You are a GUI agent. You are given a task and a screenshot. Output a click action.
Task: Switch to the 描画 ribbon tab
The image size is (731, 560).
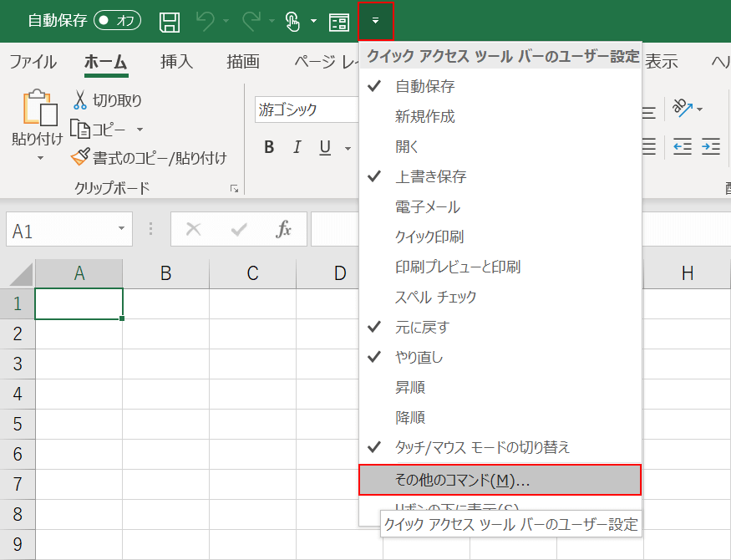point(242,61)
